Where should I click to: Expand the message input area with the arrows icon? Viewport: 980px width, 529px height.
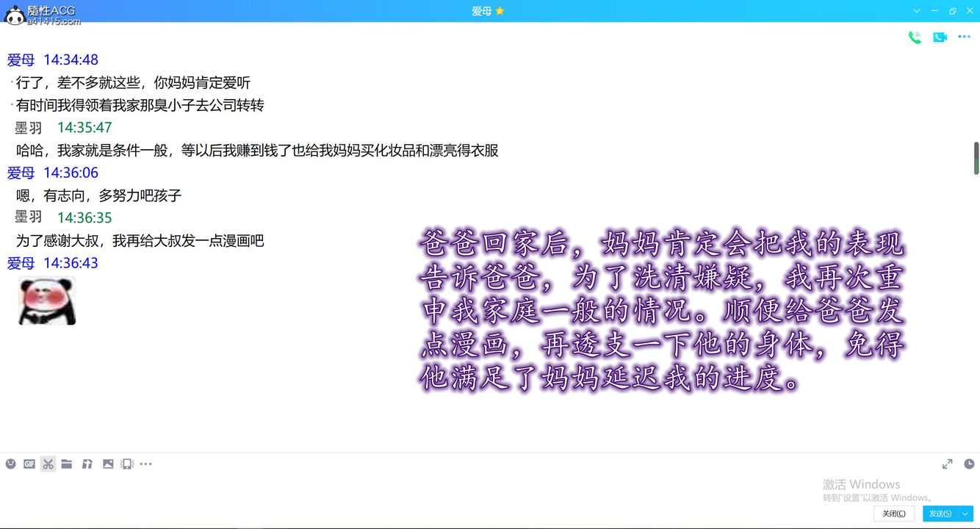click(948, 464)
